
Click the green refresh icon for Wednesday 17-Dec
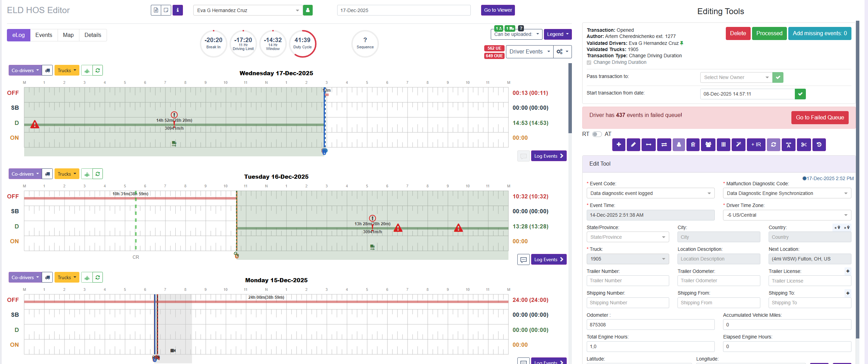coord(98,70)
